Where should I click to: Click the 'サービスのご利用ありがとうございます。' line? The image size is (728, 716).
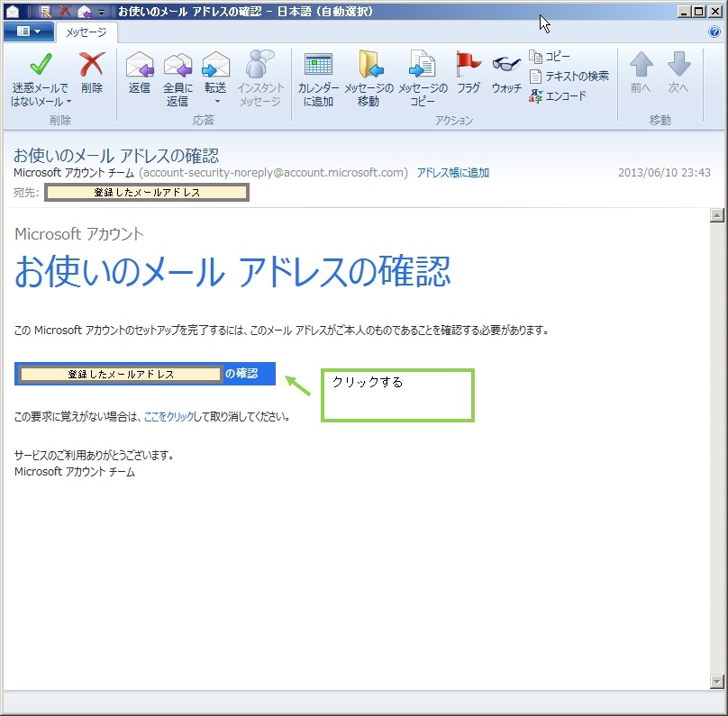[95, 455]
